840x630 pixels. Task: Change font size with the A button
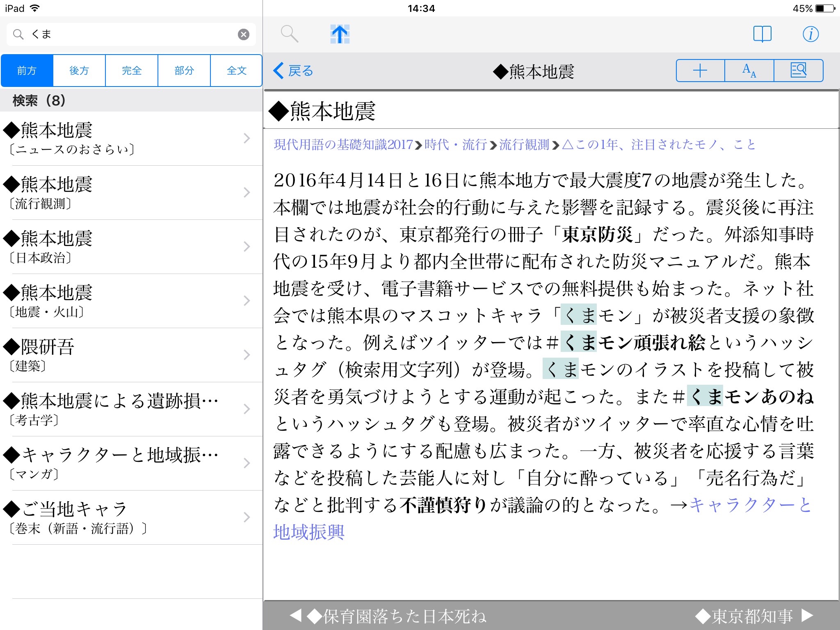tap(749, 71)
